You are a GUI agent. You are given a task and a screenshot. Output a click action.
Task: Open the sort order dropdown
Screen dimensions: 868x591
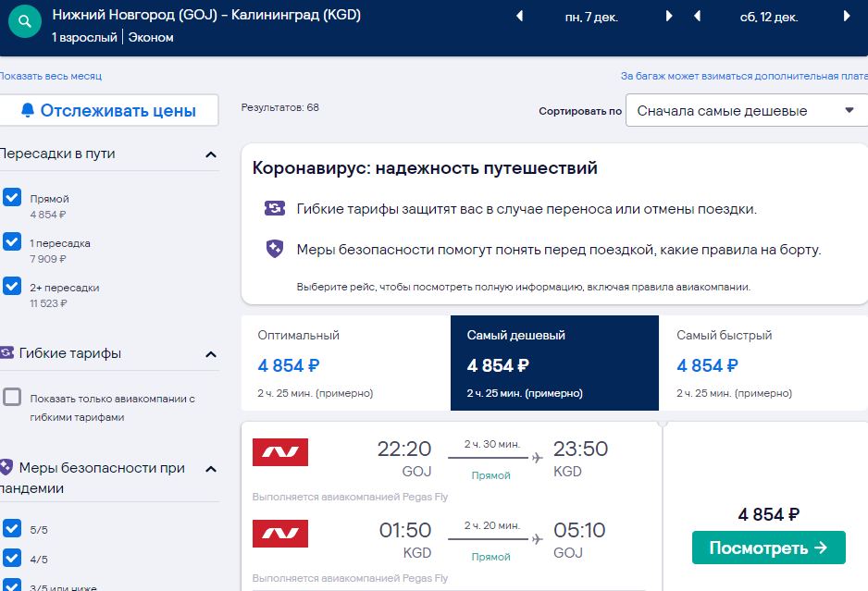click(x=747, y=110)
